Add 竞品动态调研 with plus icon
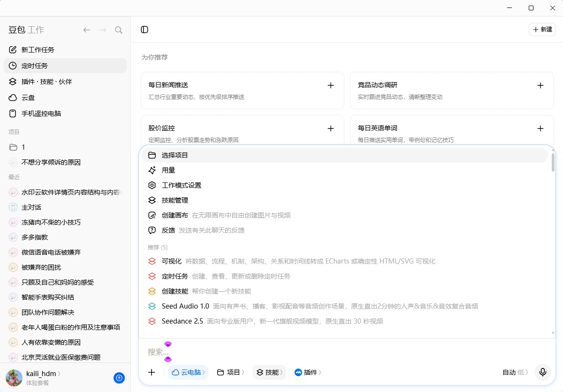 (540, 85)
